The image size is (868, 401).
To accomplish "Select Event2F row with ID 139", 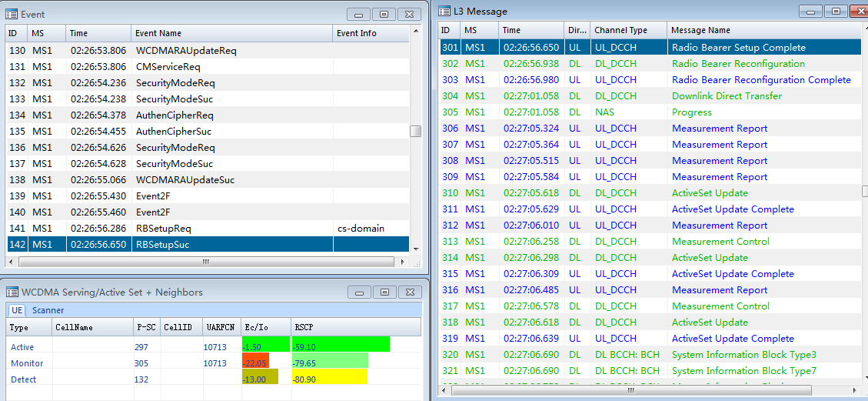I will click(x=208, y=196).
